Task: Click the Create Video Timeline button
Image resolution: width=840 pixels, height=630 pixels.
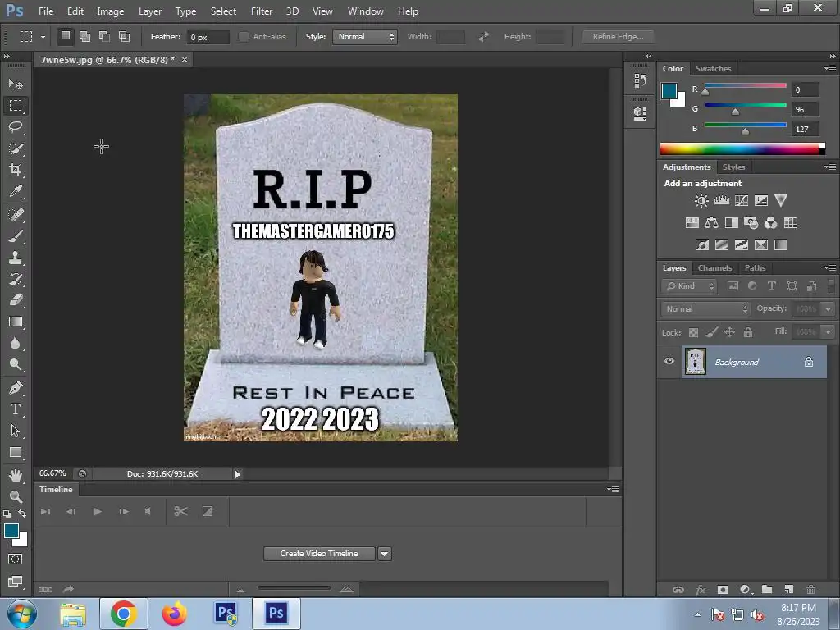Action: point(319,554)
